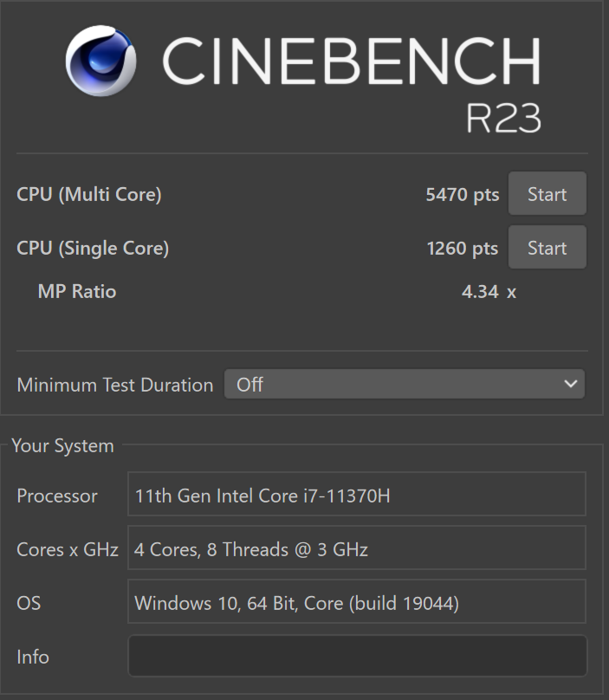
Task: Open the Minimum Test Duration dropdown
Action: pyautogui.click(x=404, y=384)
